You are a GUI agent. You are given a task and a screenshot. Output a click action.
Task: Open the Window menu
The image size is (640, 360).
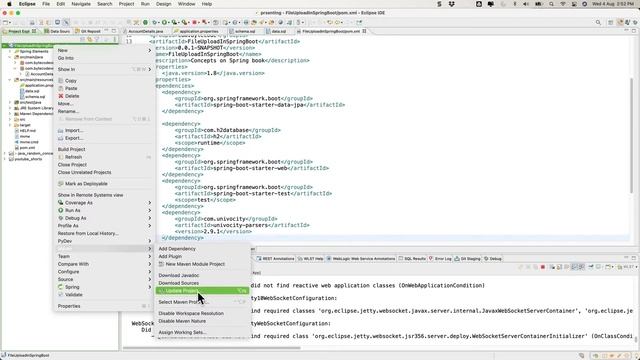(x=187, y=4)
